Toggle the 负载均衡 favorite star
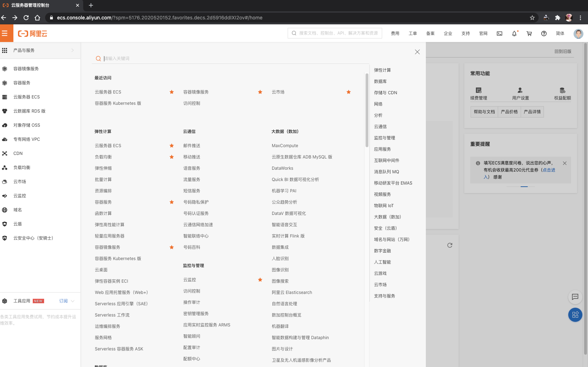Image resolution: width=588 pixels, height=367 pixels. (172, 157)
